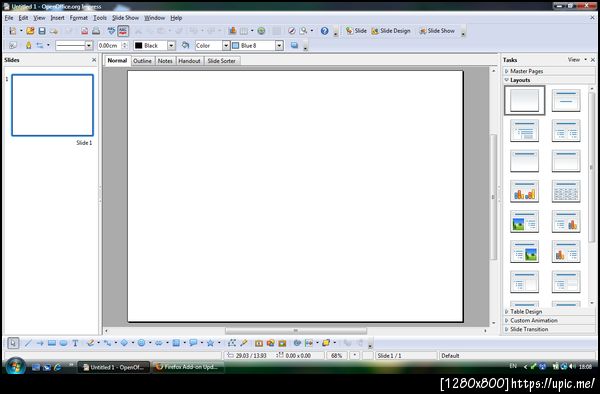Open the Black line color dropdown
This screenshot has height=394, width=600.
[x=171, y=46]
